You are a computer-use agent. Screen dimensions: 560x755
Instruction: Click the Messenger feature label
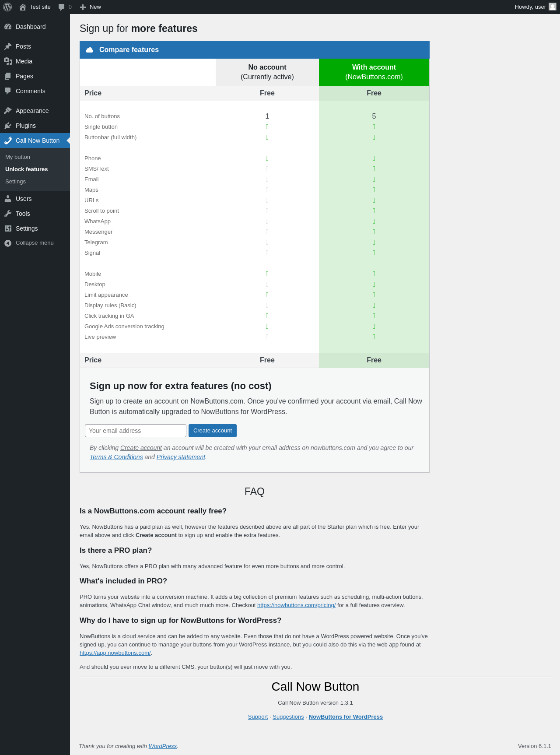98,232
